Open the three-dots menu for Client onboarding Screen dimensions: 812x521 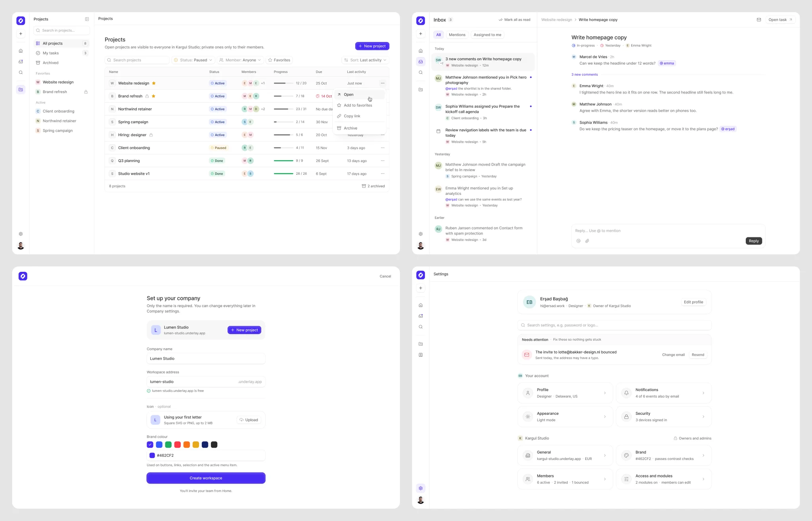[x=383, y=148]
